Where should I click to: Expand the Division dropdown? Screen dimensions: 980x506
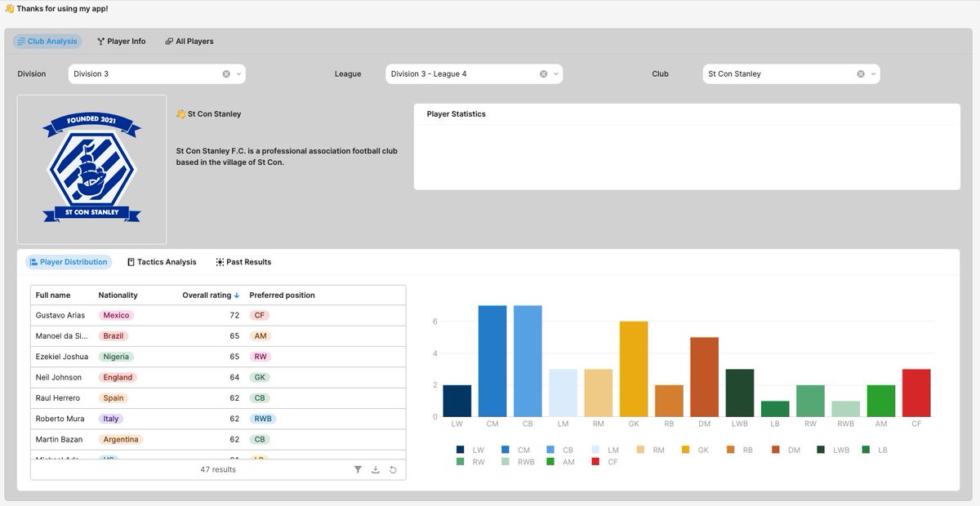click(238, 73)
